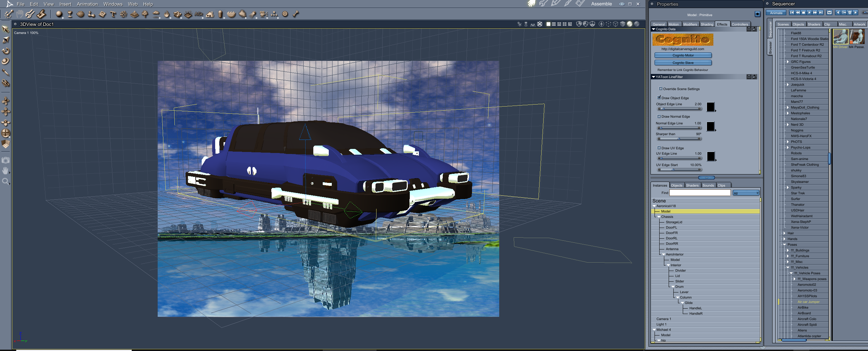The height and width of the screenshot is (351, 868).
Task: Collapse the Chassis tree node
Action: click(659, 217)
